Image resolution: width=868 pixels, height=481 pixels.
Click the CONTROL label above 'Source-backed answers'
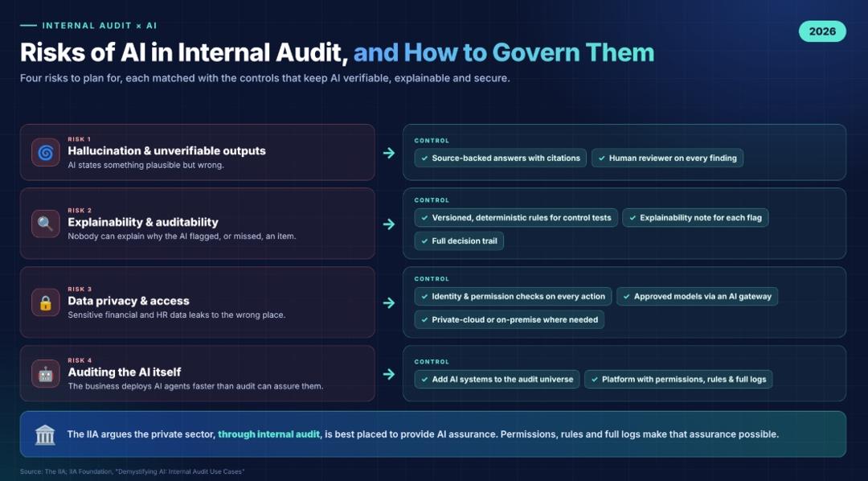click(432, 141)
